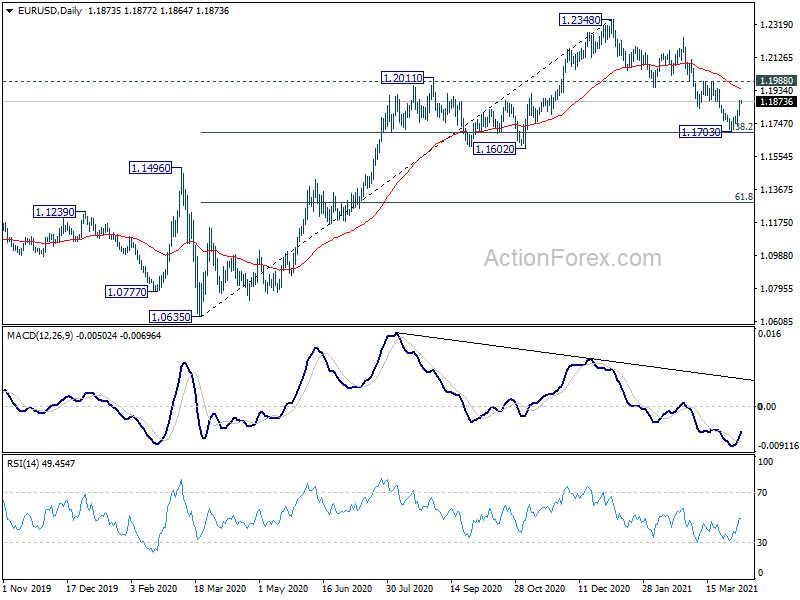Screen dimensions: 800x600
Task: Click the 1.07770 price label
Action: pyautogui.click(x=127, y=292)
